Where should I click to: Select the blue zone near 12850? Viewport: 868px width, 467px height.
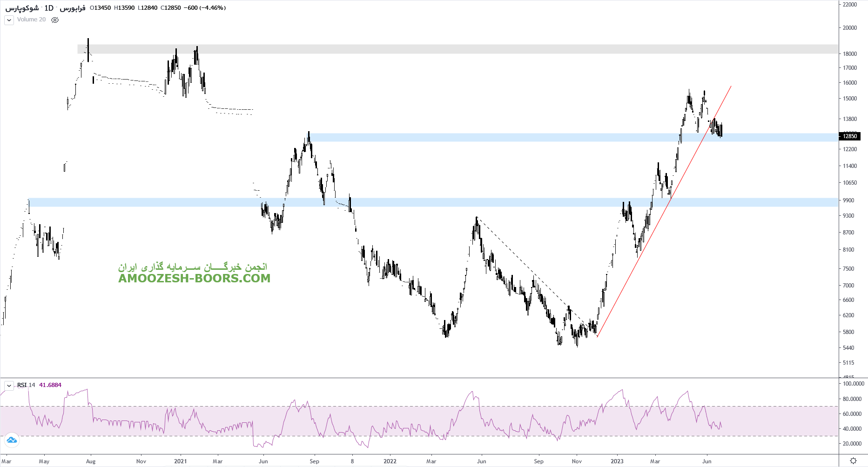coord(512,137)
